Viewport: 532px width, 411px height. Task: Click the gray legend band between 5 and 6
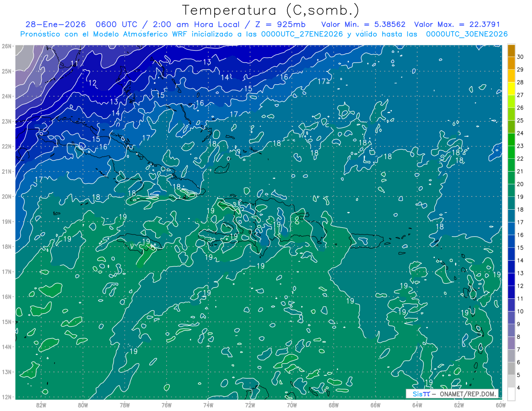[x=511, y=369]
